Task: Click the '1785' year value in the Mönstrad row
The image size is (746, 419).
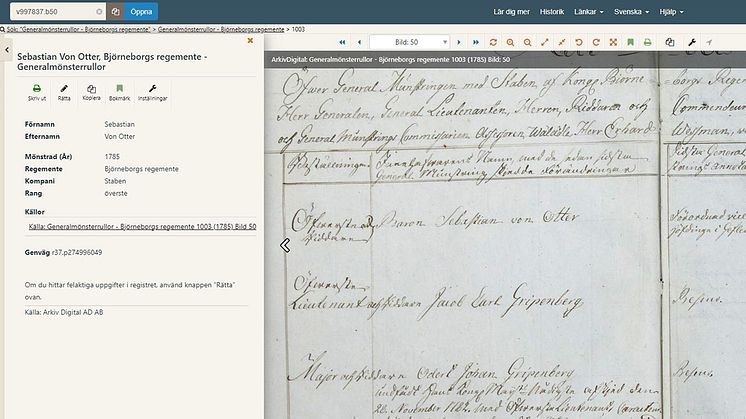Action: tap(112, 156)
